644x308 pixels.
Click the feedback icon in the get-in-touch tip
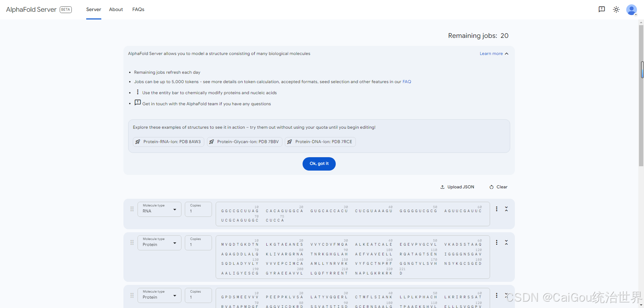(138, 103)
